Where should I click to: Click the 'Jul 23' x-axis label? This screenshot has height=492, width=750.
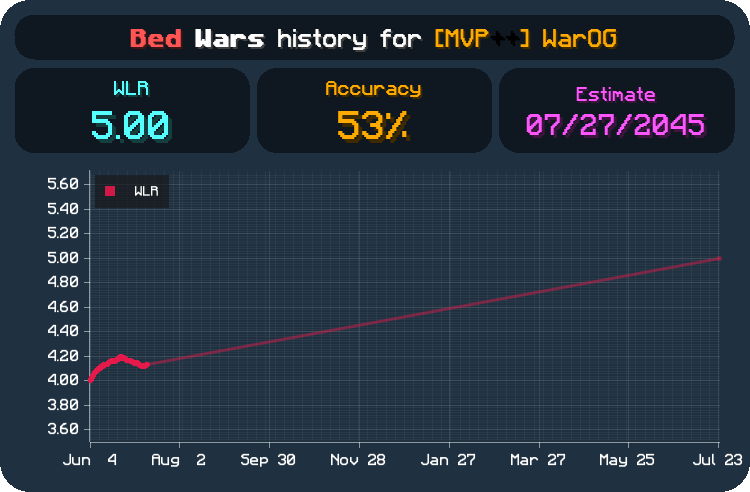click(717, 460)
